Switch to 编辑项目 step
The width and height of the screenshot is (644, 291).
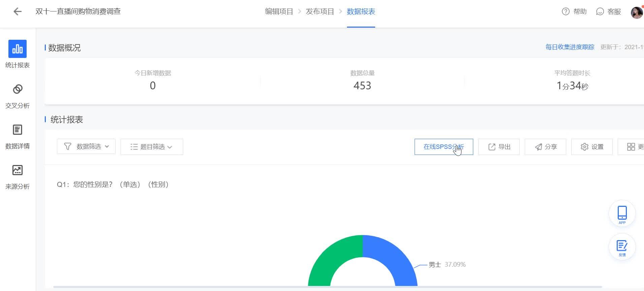tap(279, 11)
